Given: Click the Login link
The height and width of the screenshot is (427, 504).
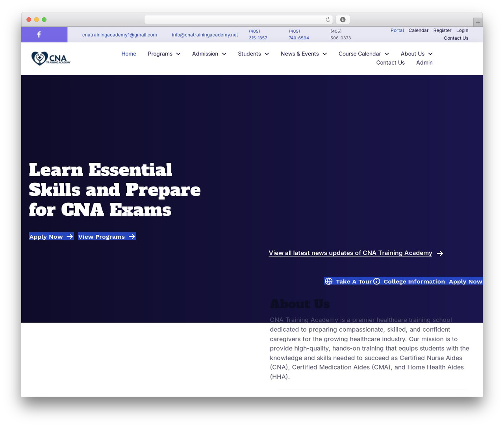Looking at the screenshot, I should (462, 30).
